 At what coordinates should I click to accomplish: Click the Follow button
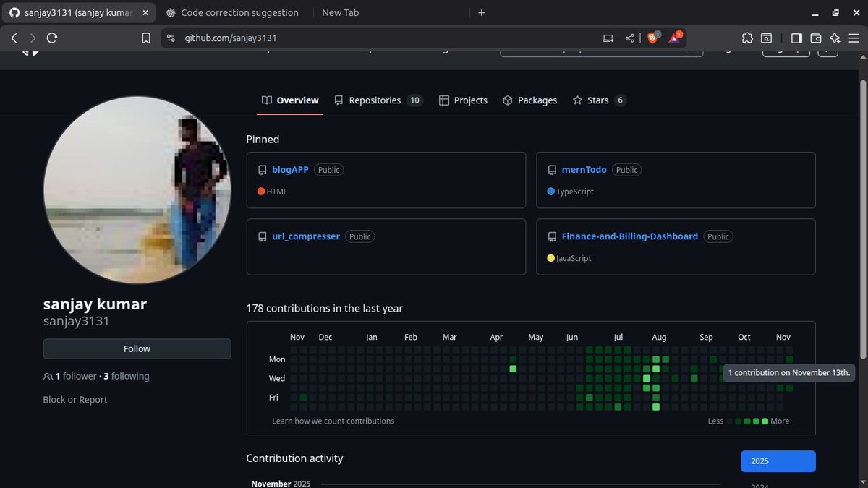pyautogui.click(x=137, y=348)
